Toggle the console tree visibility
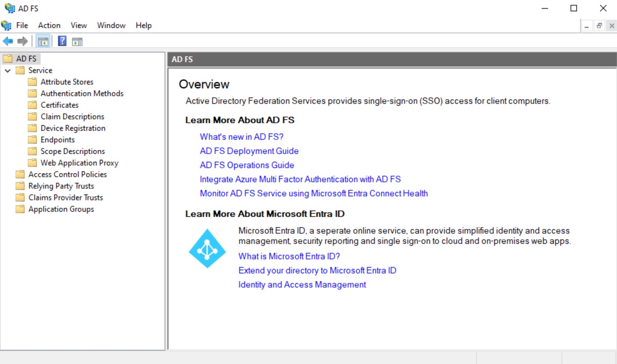617x364 pixels. [x=43, y=41]
